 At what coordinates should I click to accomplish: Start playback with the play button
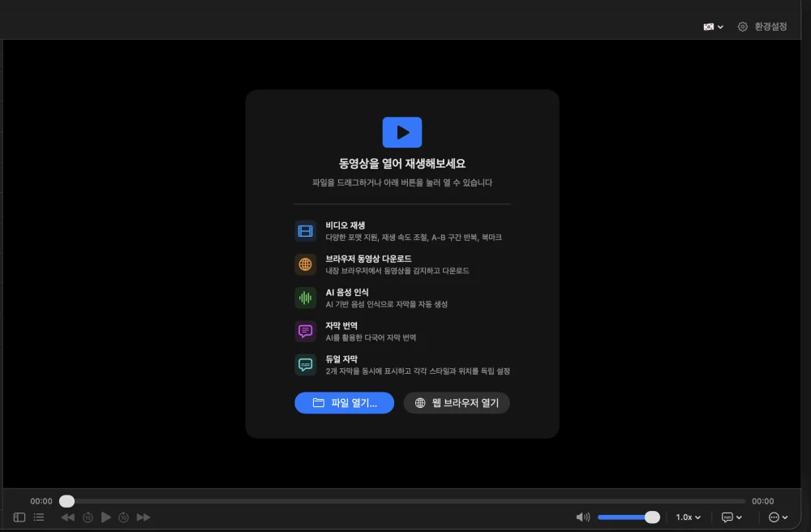pyautogui.click(x=106, y=517)
